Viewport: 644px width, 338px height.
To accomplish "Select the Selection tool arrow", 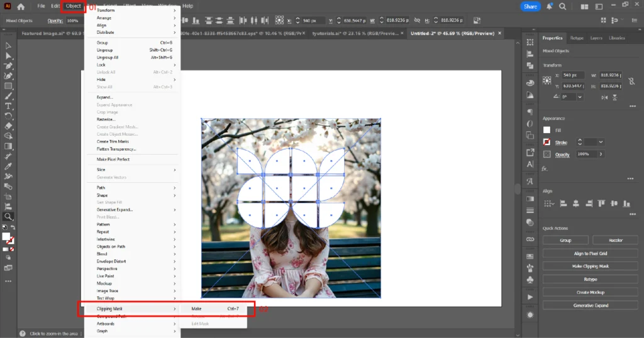I will pos(8,46).
